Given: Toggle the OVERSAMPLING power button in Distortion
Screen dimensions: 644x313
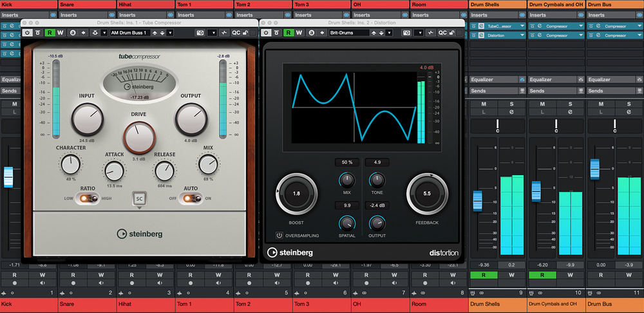Looking at the screenshot, I should click(279, 236).
